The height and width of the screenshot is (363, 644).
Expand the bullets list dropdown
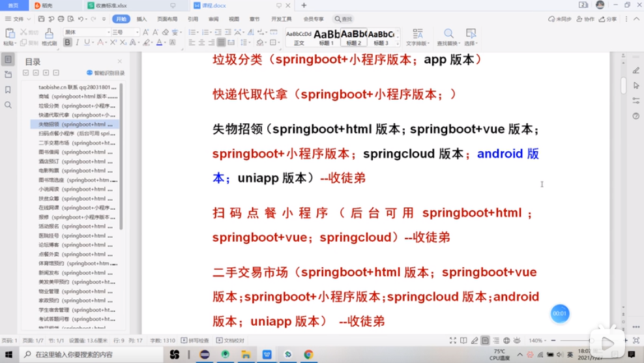click(198, 33)
